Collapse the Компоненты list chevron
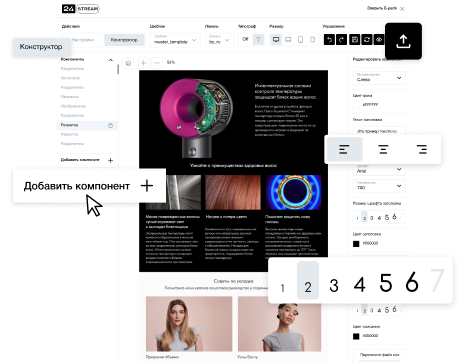This screenshot has height=362, width=460. click(x=110, y=60)
